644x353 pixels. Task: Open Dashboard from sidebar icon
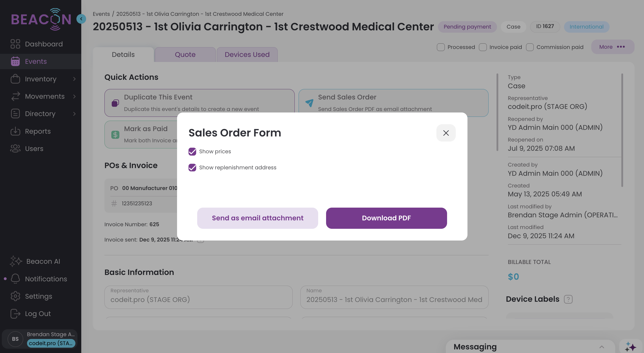(15, 44)
